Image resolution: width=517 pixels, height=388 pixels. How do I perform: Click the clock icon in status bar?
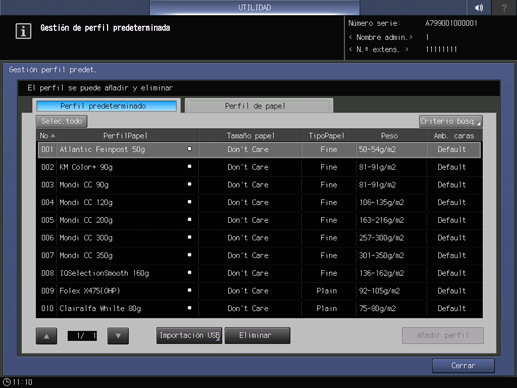coord(7,382)
